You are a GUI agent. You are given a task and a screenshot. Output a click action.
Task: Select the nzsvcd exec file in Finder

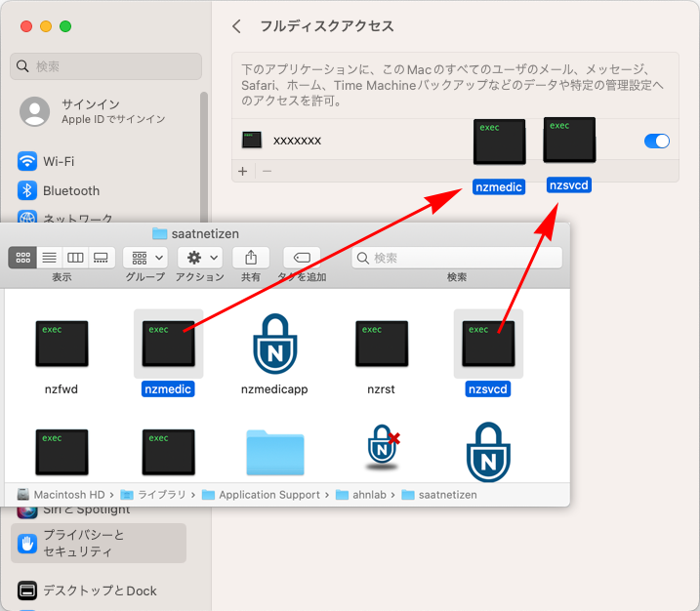click(488, 344)
